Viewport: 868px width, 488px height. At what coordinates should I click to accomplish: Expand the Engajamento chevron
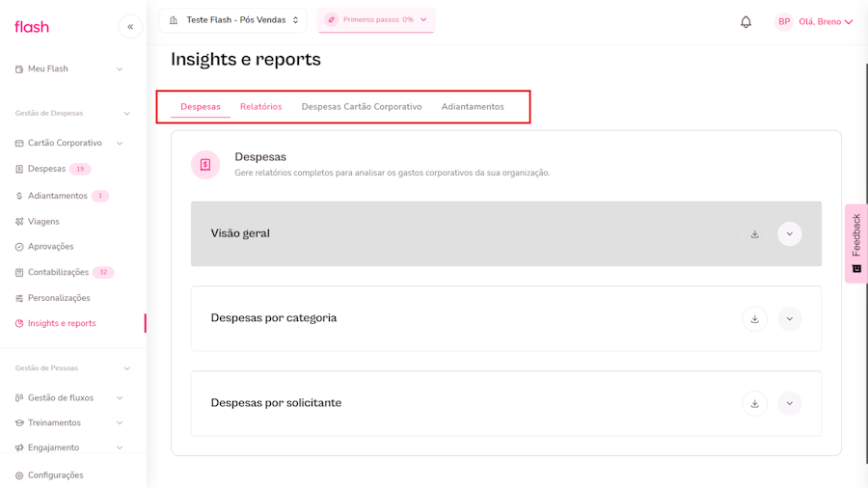tap(120, 447)
